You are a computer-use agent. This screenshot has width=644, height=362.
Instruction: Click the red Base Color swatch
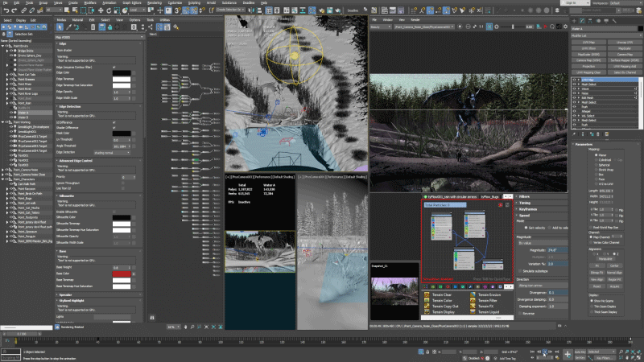pyautogui.click(x=122, y=274)
